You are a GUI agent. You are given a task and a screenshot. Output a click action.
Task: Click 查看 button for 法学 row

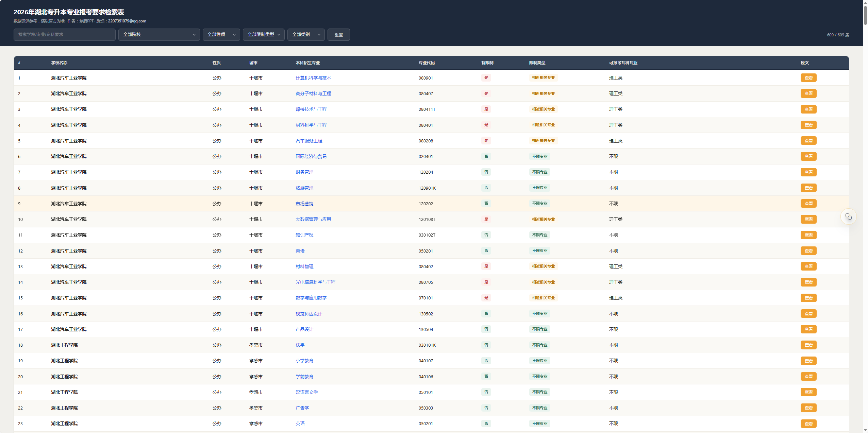(x=808, y=345)
